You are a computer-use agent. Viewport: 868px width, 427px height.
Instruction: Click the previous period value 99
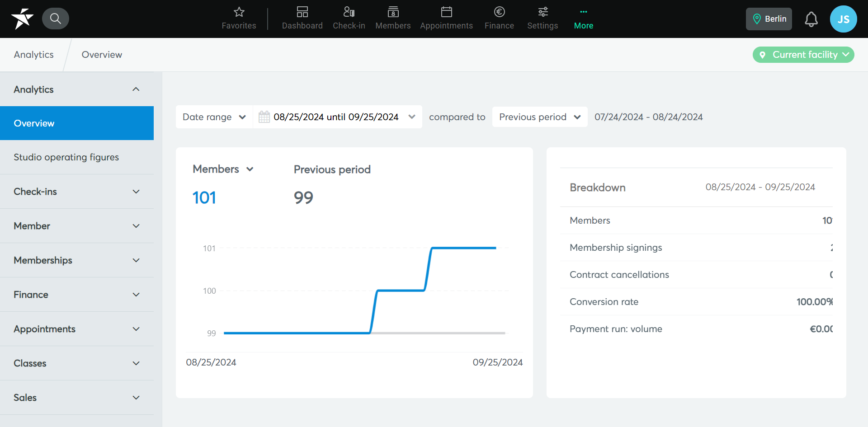click(x=303, y=197)
